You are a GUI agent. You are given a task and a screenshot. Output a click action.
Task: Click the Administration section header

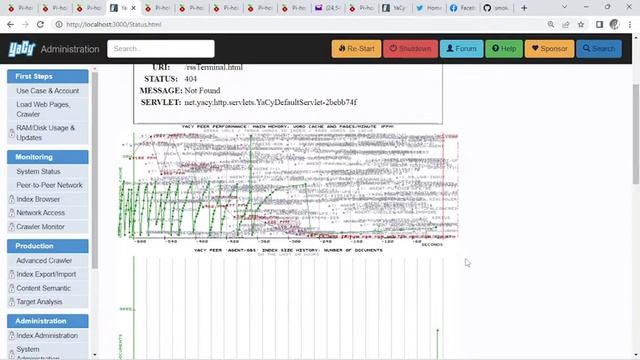[x=48, y=321]
